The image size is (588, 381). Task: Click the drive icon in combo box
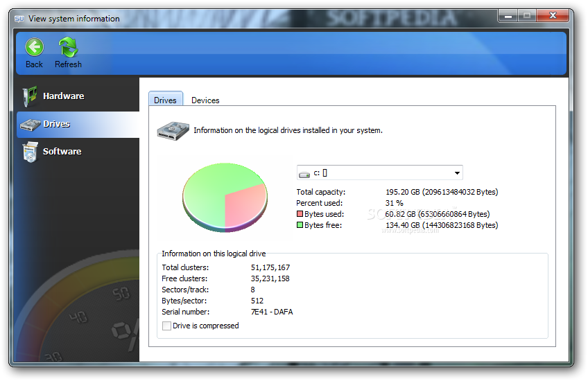click(x=304, y=174)
